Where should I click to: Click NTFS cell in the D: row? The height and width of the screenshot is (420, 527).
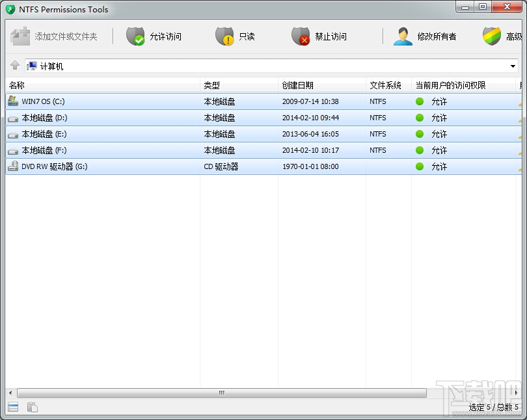[x=378, y=118]
